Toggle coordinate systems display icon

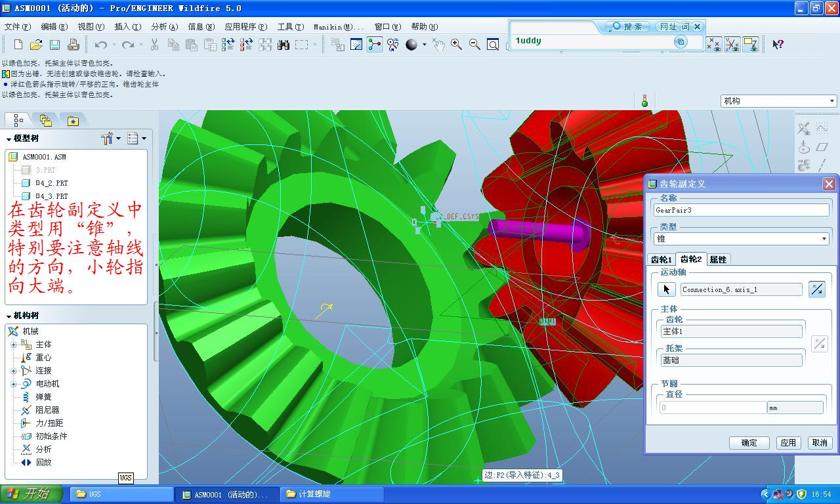[x=732, y=45]
